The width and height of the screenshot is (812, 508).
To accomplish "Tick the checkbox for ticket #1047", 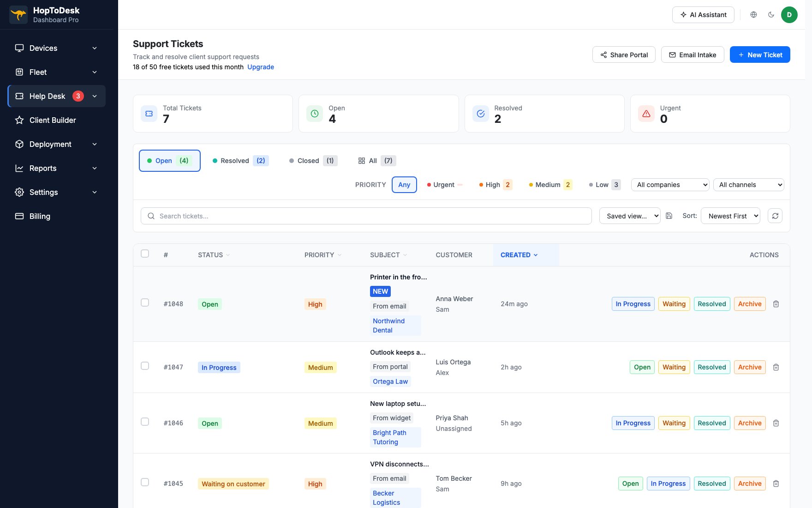I will pos(145,366).
